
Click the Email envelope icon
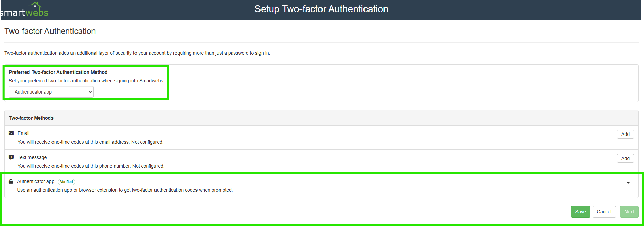coord(11,133)
